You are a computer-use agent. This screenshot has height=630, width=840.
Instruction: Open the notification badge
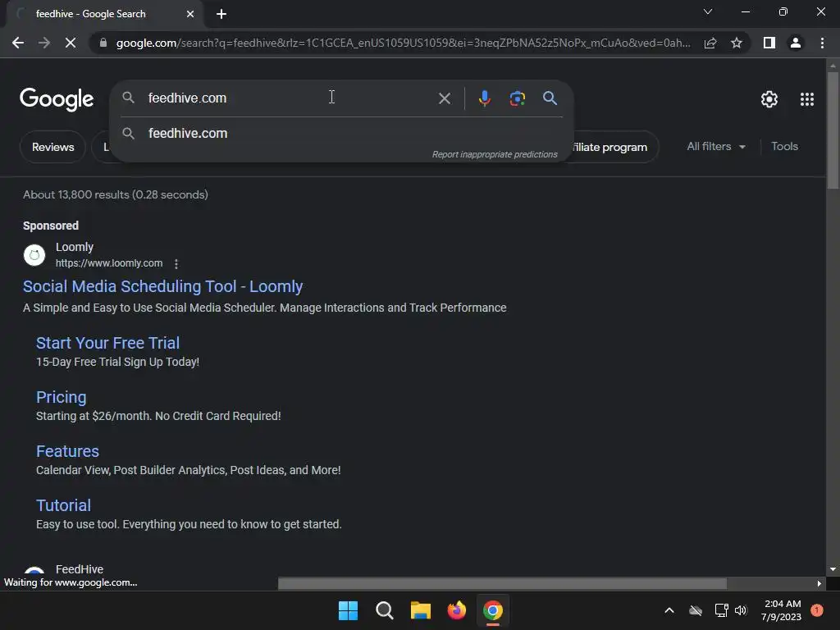point(816,610)
